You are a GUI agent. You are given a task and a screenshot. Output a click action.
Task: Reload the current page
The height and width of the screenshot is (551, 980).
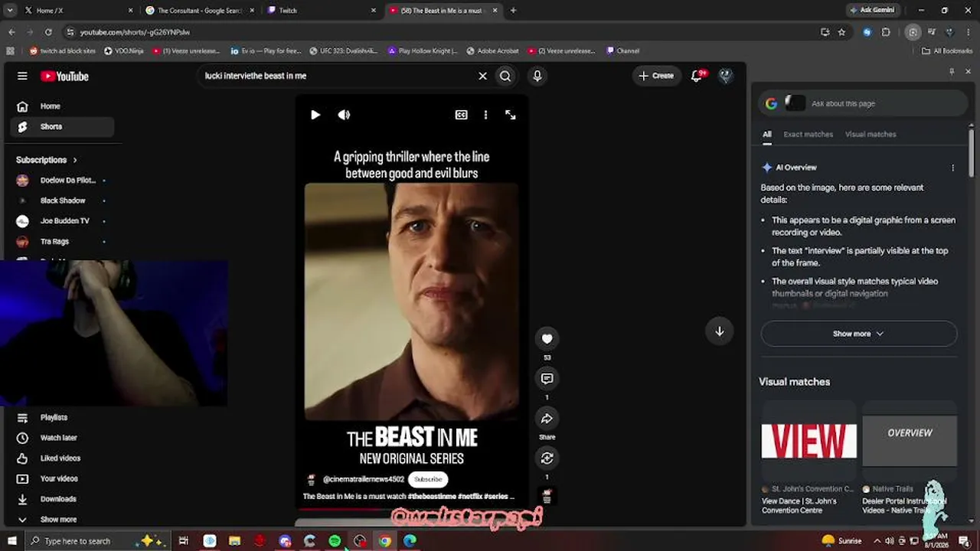tap(48, 32)
